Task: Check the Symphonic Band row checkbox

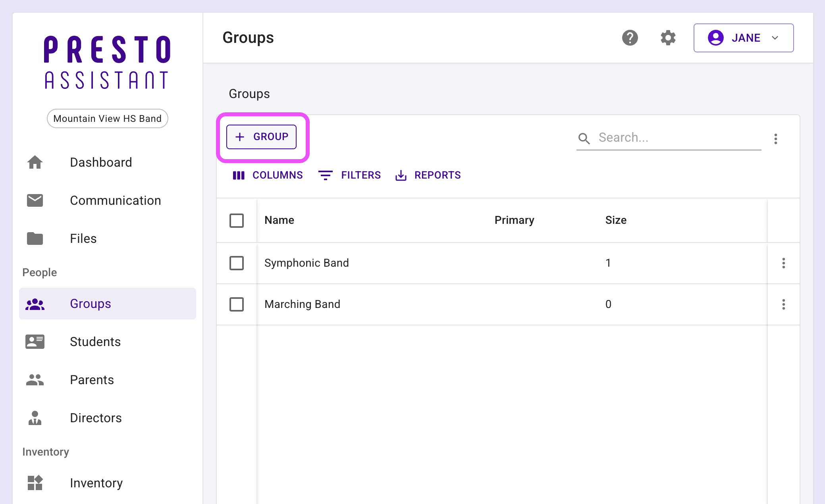Action: coord(237,263)
